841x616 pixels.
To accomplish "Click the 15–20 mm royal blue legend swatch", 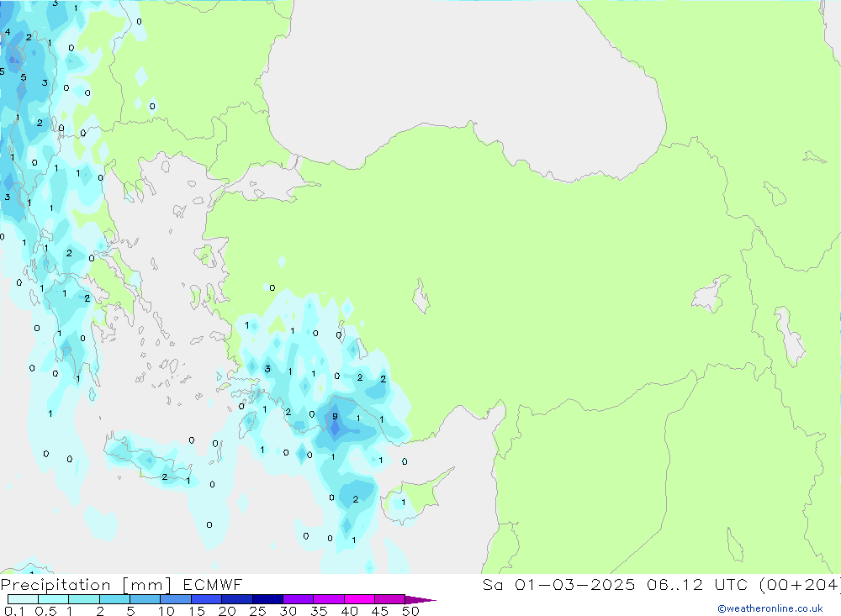I will (207, 599).
